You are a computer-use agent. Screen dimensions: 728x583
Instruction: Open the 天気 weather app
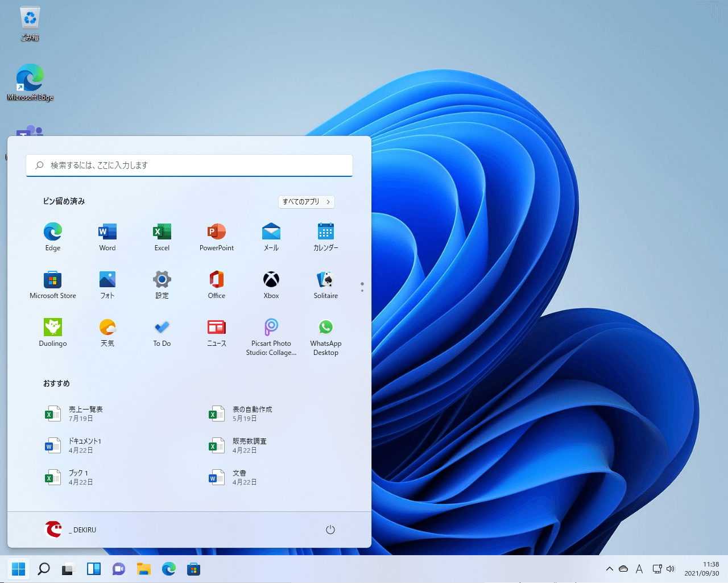107,332
